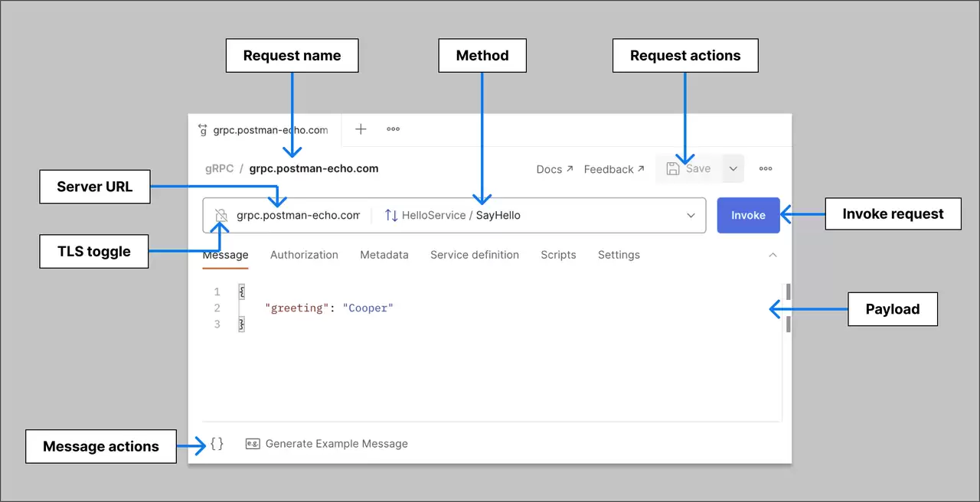Viewport: 980px width, 502px height.
Task: Open the request options ellipsis beside Save
Action: (x=766, y=169)
